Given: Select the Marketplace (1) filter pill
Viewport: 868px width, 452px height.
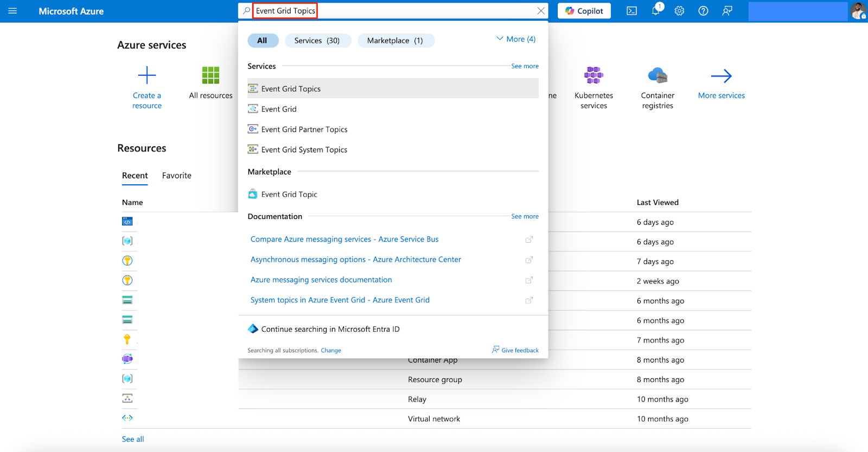Looking at the screenshot, I should tap(395, 41).
